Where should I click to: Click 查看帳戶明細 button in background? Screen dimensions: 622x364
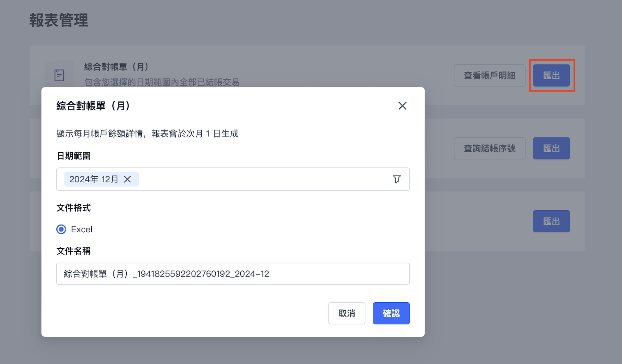click(x=489, y=75)
